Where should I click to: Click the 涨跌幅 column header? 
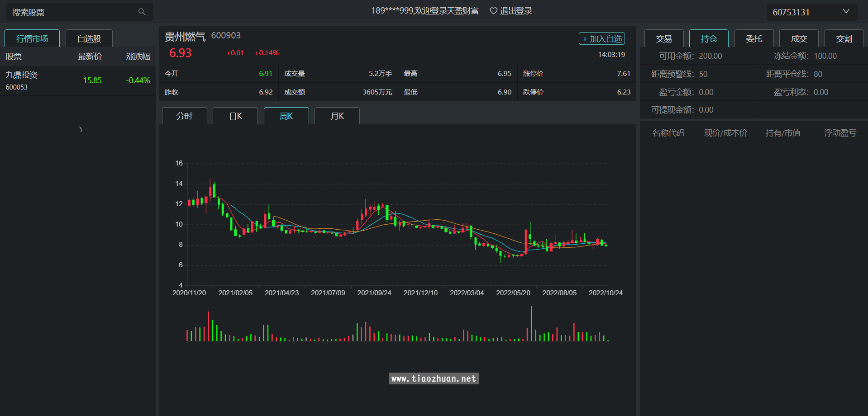click(x=138, y=57)
